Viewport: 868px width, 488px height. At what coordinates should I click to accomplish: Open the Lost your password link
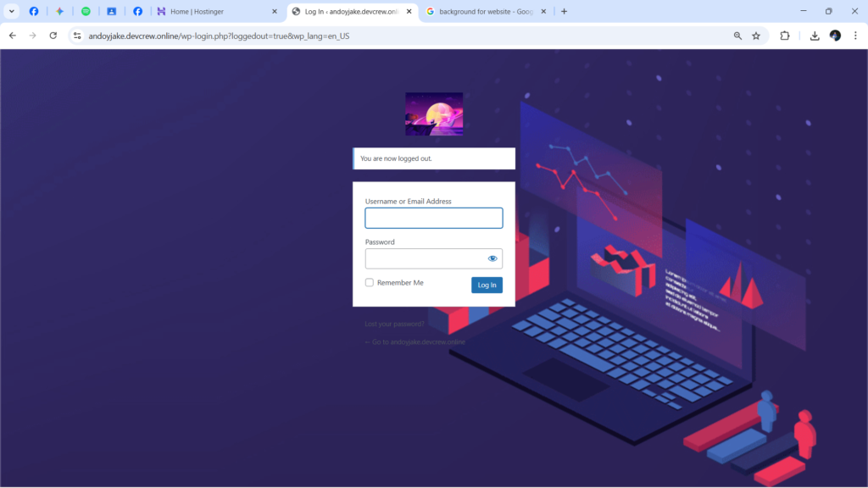[x=395, y=324]
